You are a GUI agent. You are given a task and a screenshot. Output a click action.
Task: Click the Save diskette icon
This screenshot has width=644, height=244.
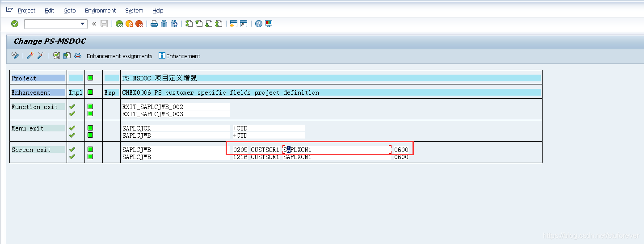104,24
